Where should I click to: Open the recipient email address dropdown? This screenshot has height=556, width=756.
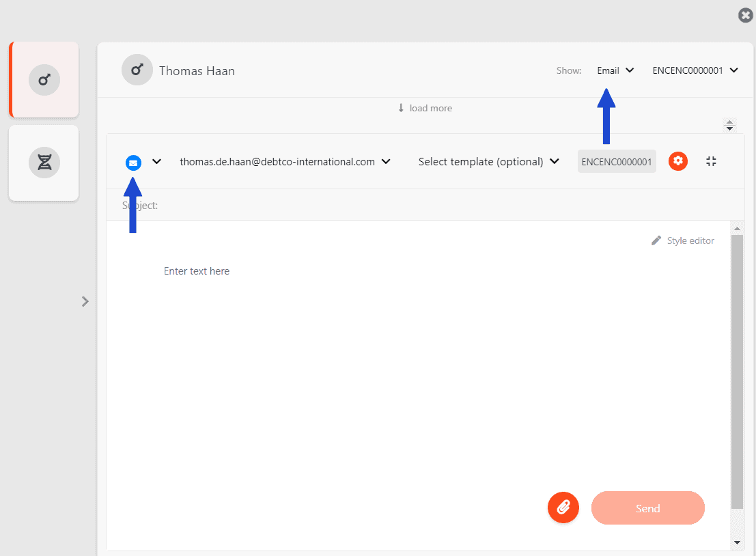[285, 162]
